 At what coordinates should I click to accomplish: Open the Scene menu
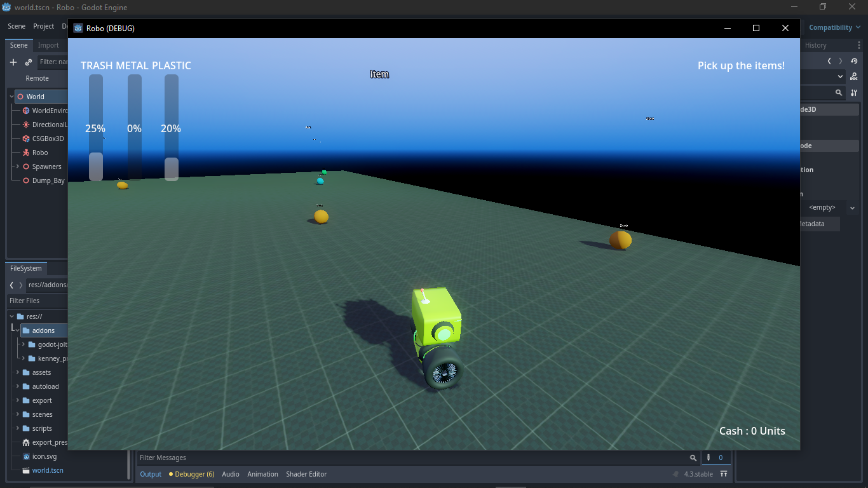pos(17,26)
